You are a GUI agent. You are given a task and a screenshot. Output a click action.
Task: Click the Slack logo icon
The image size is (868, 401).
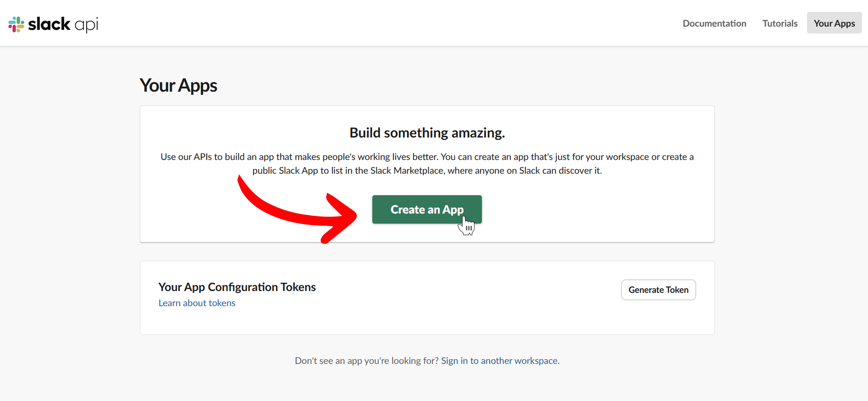pyautogui.click(x=16, y=24)
